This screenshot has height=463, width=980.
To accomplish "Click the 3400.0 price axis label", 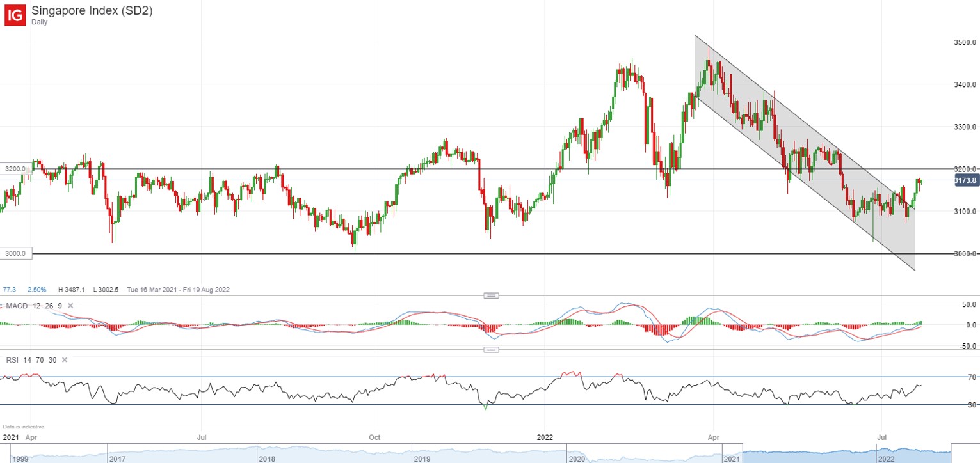I will (x=965, y=84).
